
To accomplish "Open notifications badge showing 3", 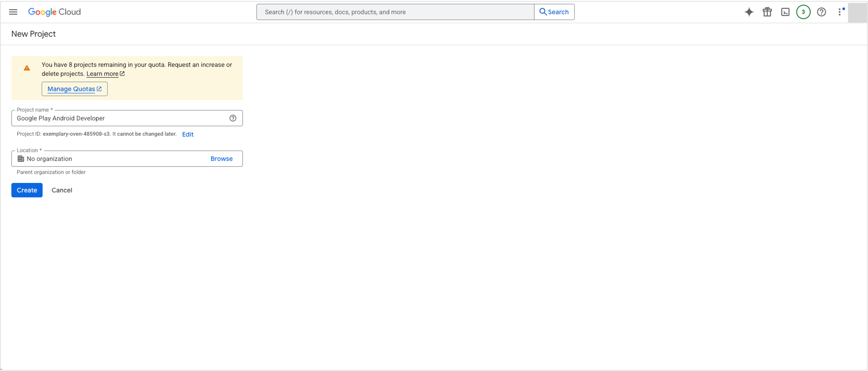I will coord(803,12).
